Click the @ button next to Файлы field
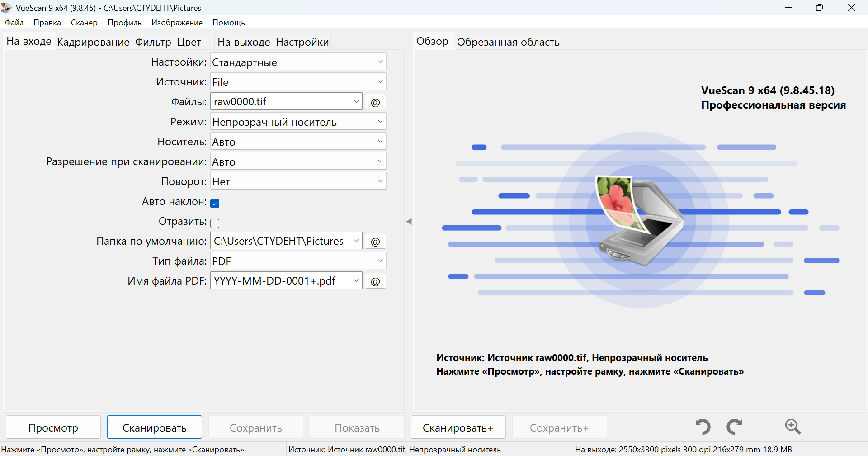 click(x=375, y=102)
